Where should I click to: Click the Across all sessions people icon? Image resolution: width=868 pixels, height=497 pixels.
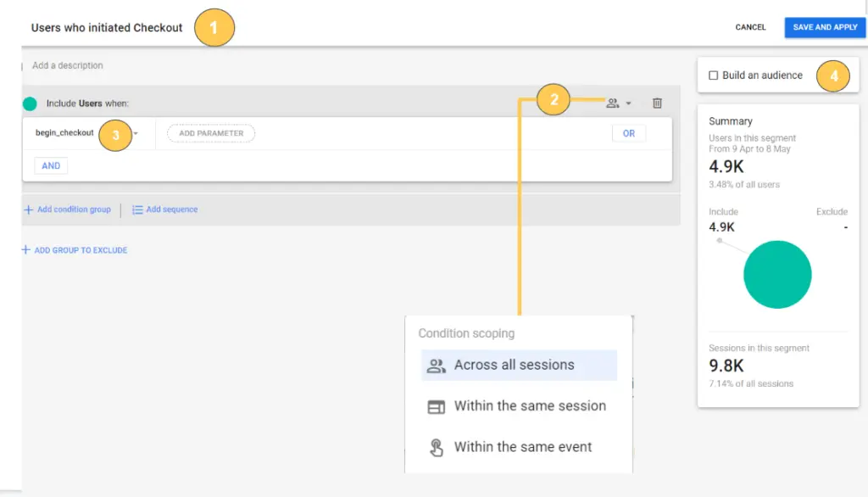point(437,366)
